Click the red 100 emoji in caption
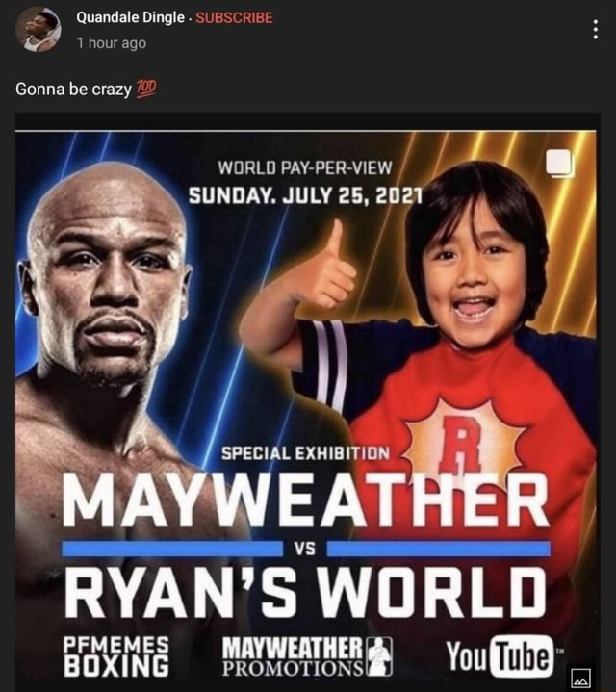616x692 pixels. (146, 89)
